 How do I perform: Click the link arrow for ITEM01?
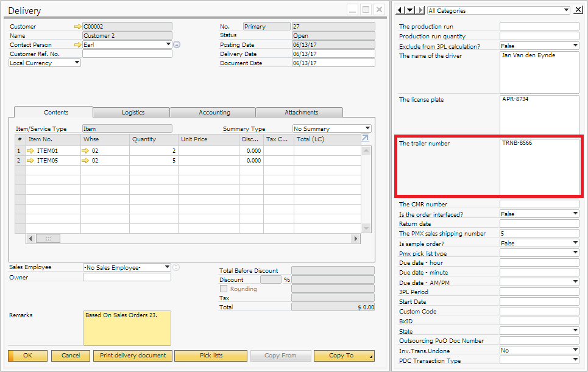tap(31, 151)
